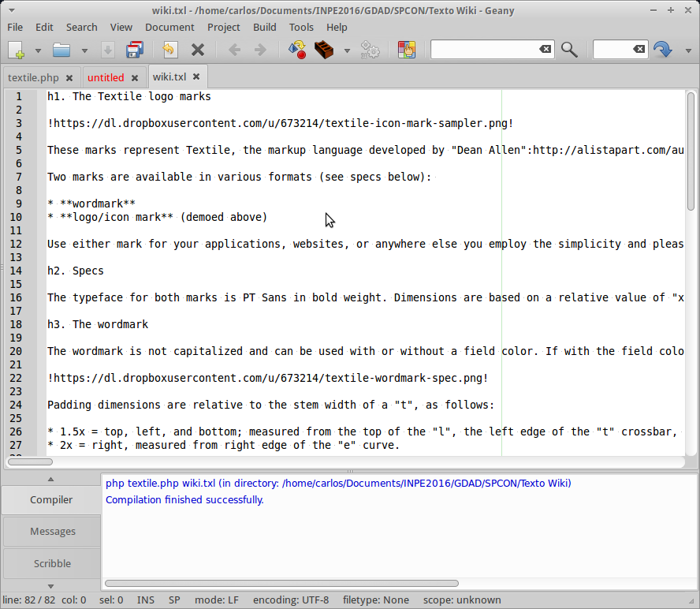Jump to line with blue arrow icon

662,50
